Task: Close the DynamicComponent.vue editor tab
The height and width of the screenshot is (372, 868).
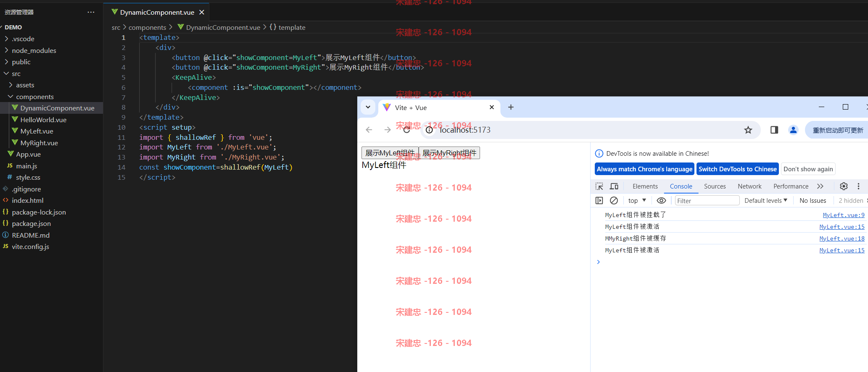Action: point(202,12)
